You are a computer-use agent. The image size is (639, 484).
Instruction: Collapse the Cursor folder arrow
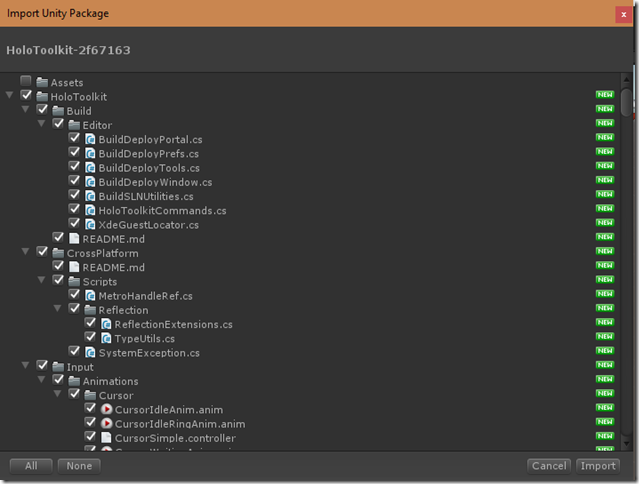pos(57,394)
